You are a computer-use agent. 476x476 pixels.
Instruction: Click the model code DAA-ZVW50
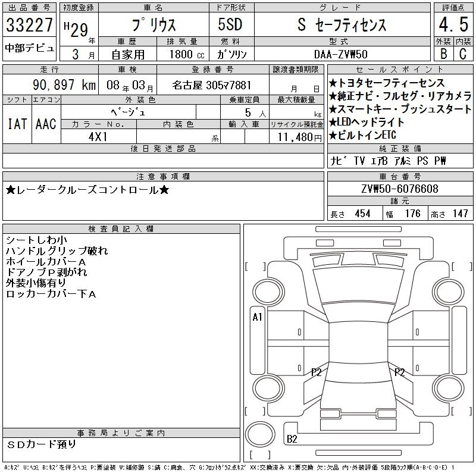tap(341, 54)
